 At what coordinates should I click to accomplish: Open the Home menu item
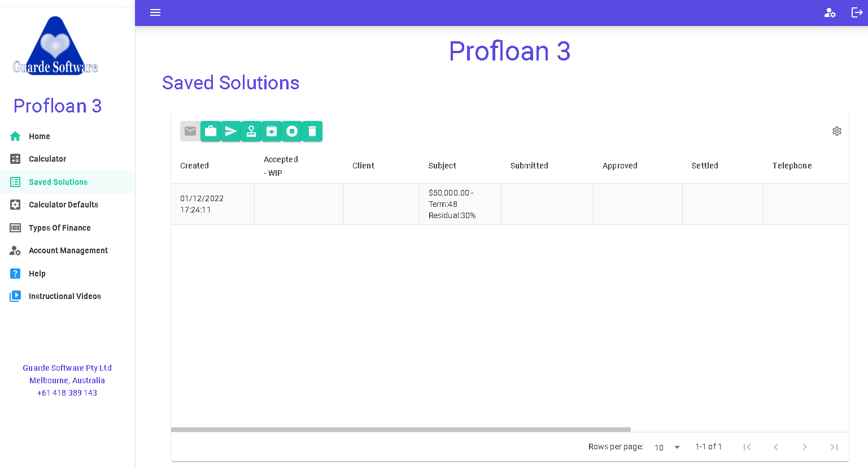(x=67, y=136)
